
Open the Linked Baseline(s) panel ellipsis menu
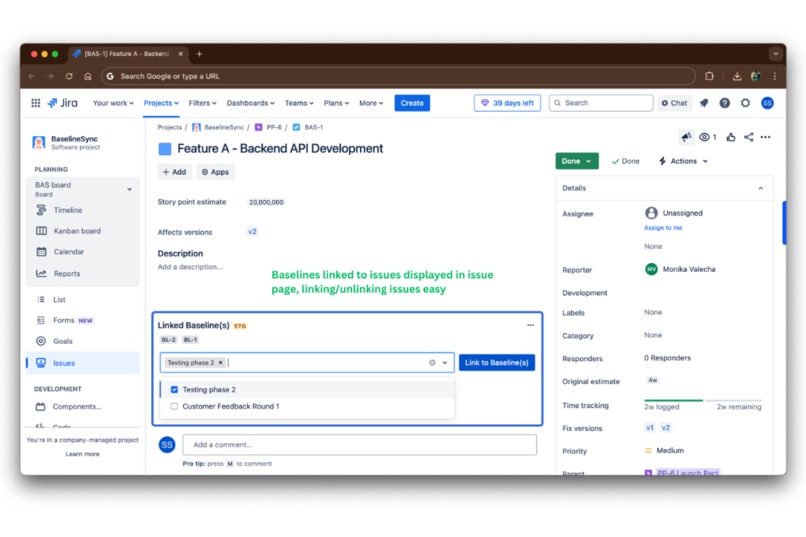(530, 325)
